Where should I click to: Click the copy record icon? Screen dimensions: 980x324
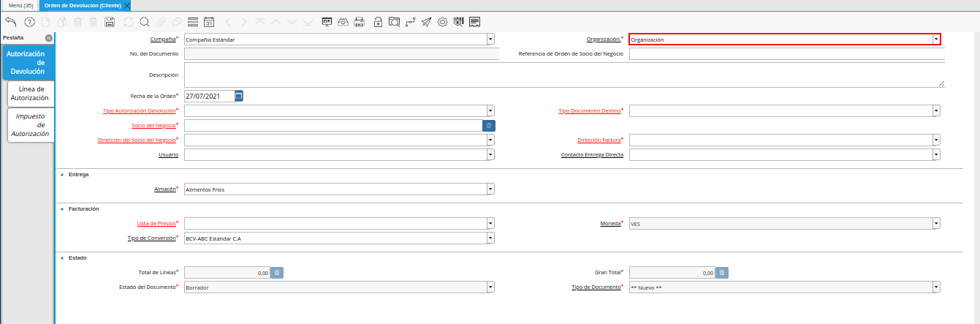(x=61, y=22)
